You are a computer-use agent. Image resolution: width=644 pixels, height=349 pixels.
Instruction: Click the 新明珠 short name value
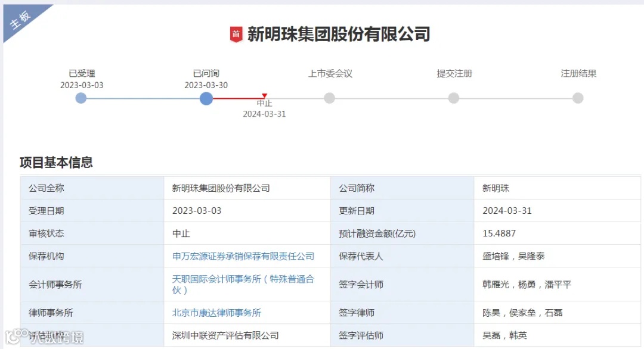pos(496,188)
